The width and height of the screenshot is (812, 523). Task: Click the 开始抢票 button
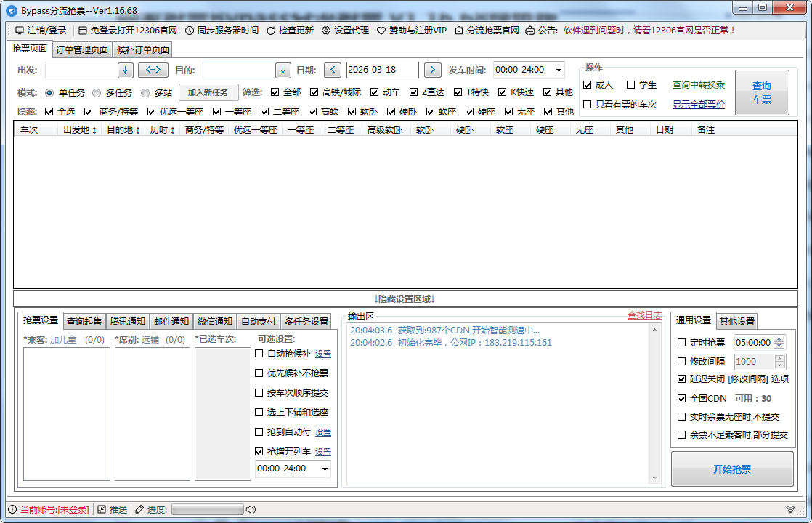coord(732,469)
